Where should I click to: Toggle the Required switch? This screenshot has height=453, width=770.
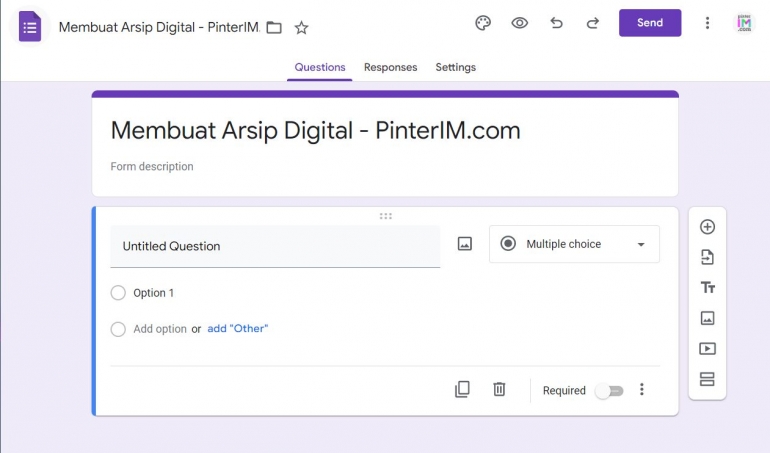pos(609,391)
